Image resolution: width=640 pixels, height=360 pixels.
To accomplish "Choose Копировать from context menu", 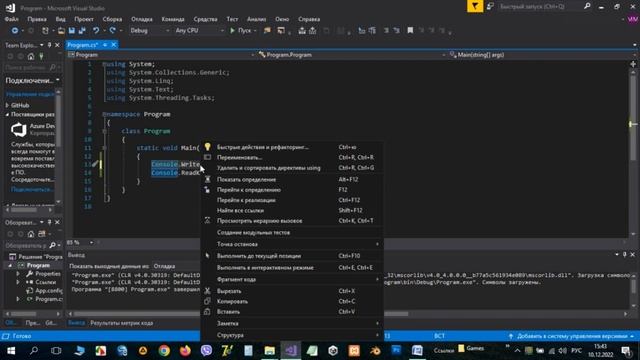I will [292, 302].
